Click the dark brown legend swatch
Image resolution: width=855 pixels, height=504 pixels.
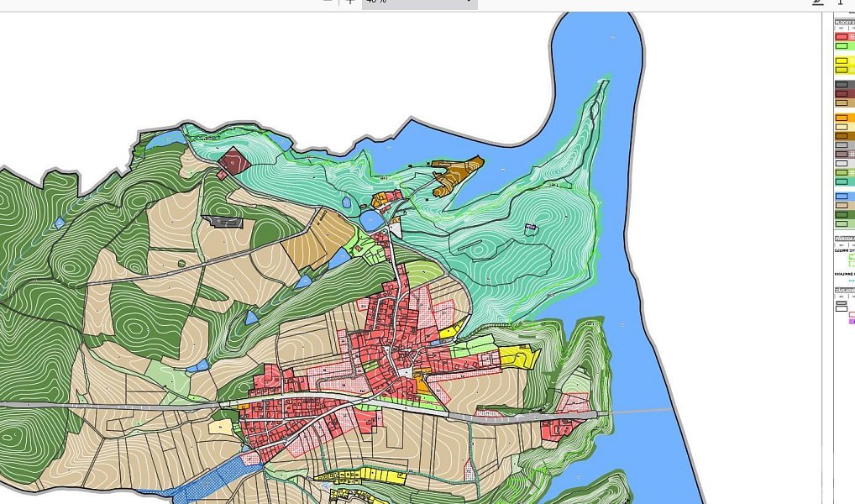pos(841,136)
